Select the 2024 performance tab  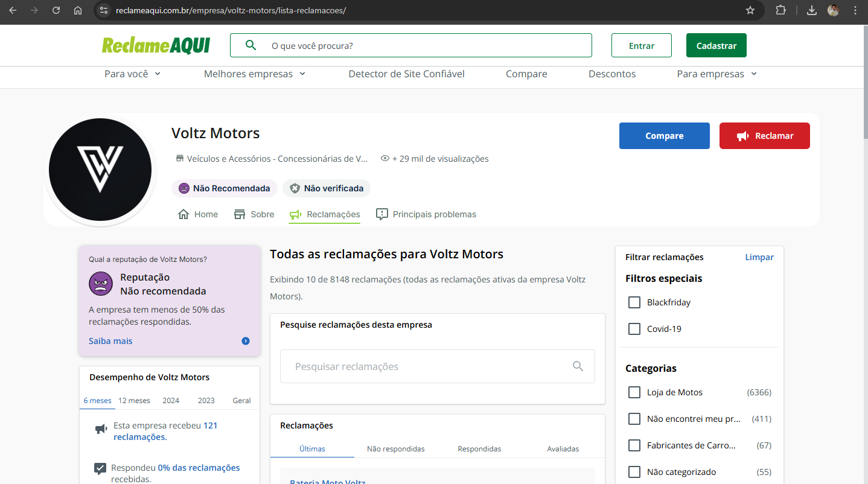click(171, 400)
